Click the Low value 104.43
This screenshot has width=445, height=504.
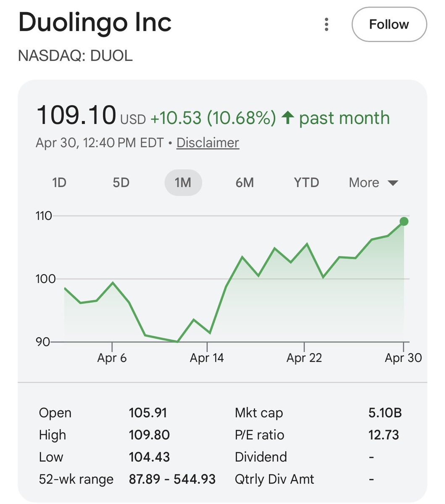149,457
